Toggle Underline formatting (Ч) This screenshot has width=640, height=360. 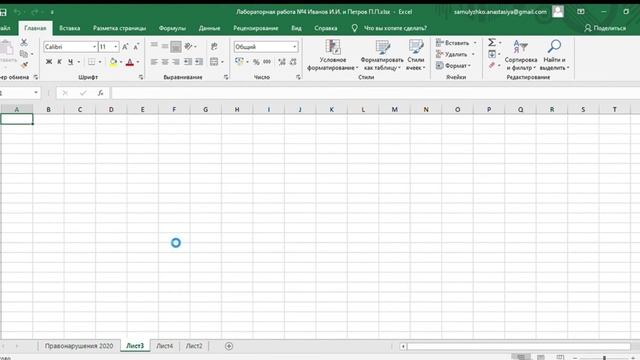[x=70, y=62]
